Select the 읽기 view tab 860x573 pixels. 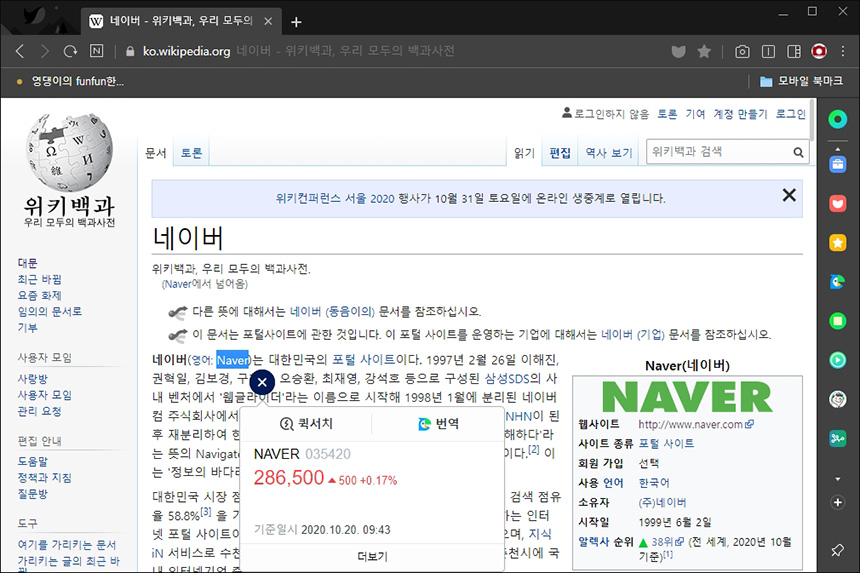point(524,153)
